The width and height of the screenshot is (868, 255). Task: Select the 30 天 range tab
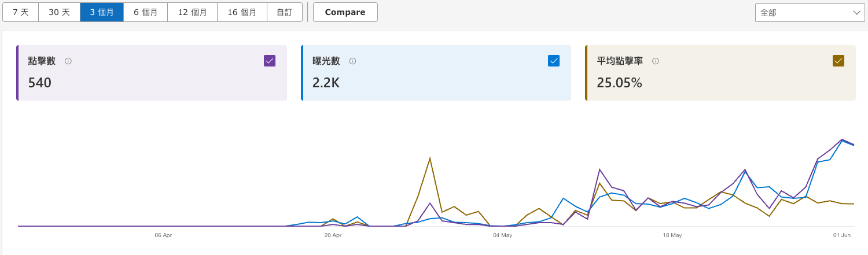click(59, 12)
